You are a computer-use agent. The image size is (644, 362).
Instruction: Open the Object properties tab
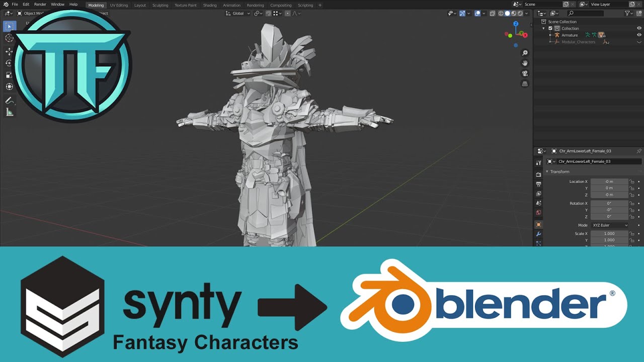coord(539,225)
